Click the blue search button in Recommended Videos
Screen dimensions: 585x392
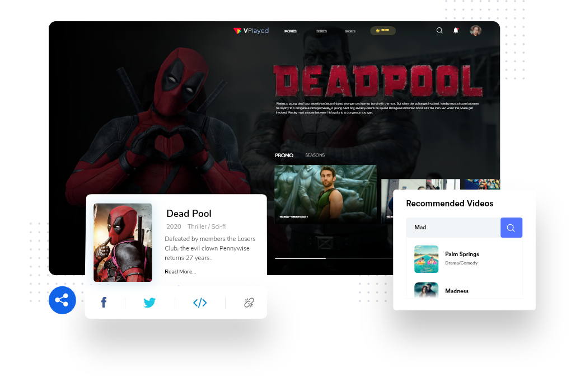[511, 227]
